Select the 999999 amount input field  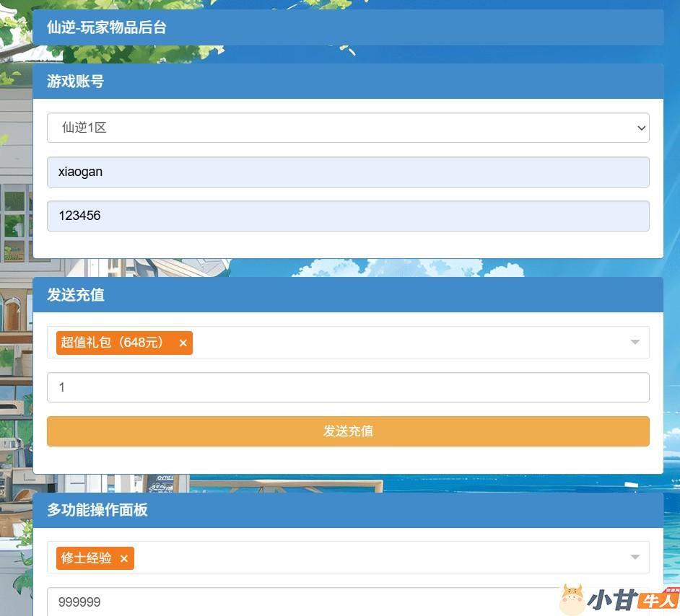pyautogui.click(x=289, y=602)
